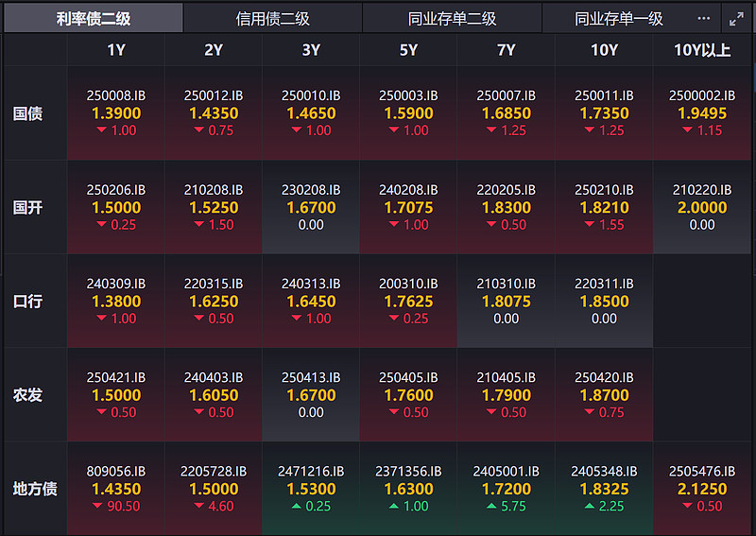756x536 pixels.
Task: Select the 10Y以上 column header
Action: point(702,50)
